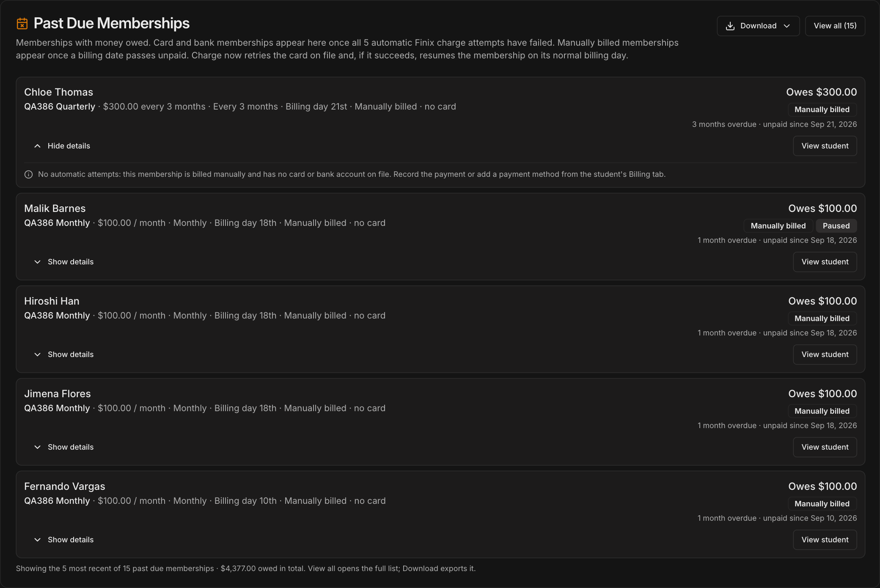The image size is (880, 588).
Task: View student for Jimena Flores
Action: 825,447
